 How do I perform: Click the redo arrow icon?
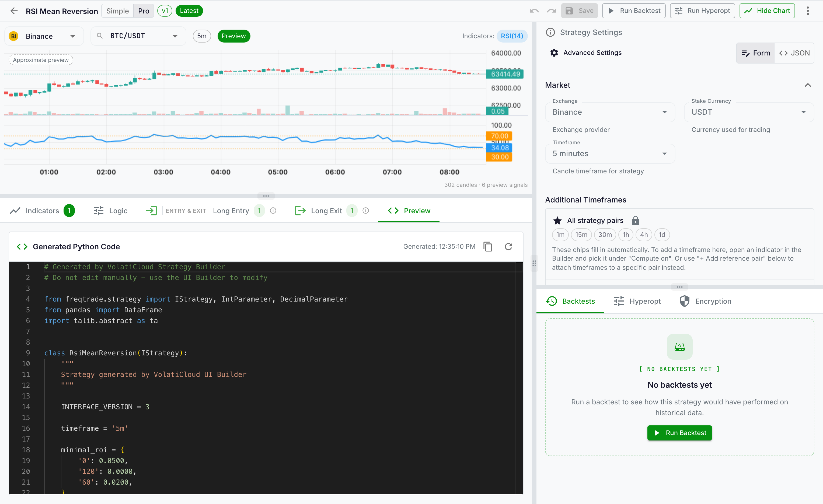click(x=552, y=11)
